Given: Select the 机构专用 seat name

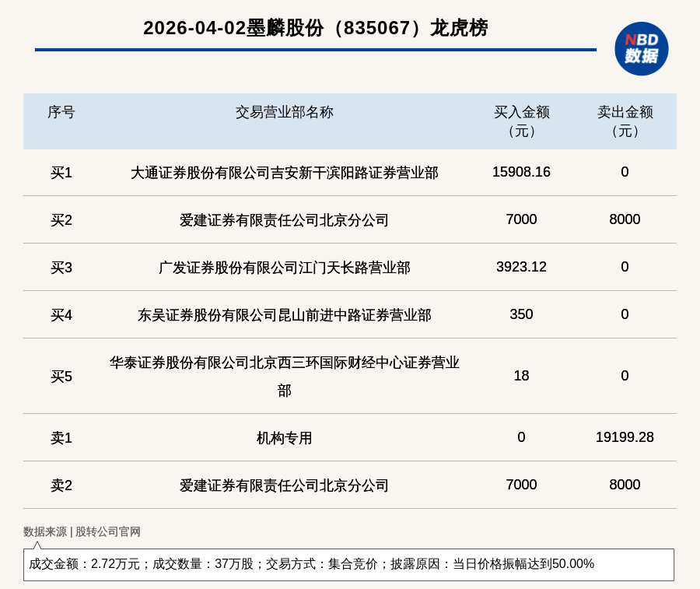Looking at the screenshot, I should [x=284, y=438].
